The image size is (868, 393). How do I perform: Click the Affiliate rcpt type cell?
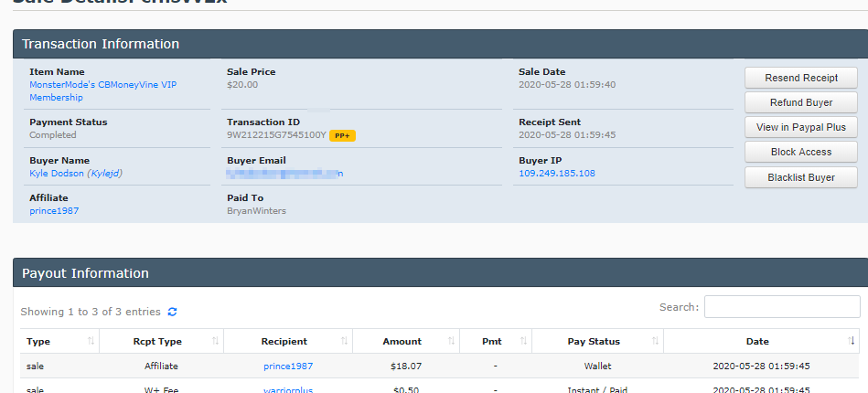point(161,366)
